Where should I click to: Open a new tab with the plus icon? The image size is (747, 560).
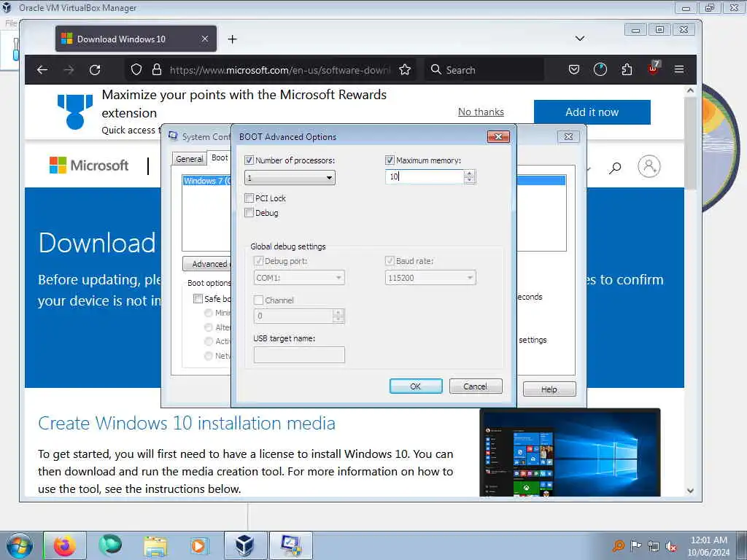click(x=232, y=39)
